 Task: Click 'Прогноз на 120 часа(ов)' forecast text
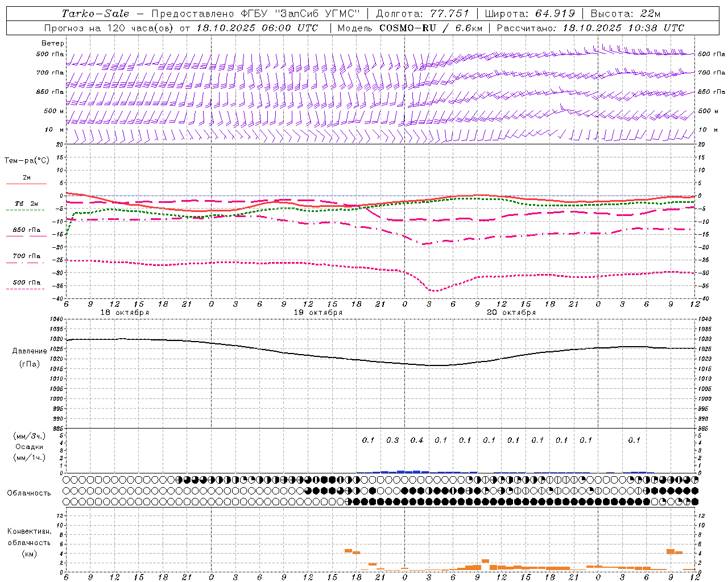110,28
